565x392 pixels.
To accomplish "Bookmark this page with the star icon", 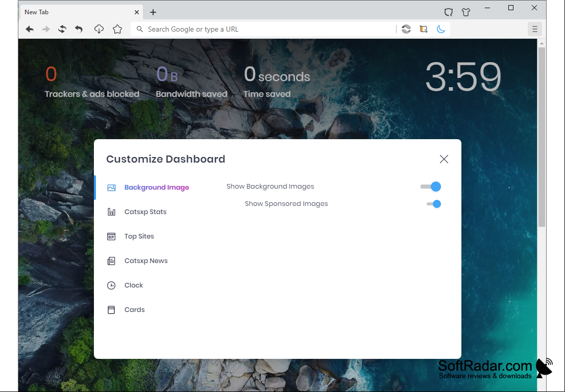I will click(117, 29).
